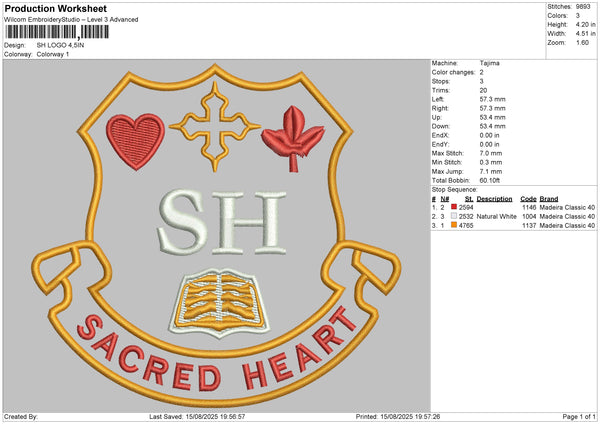Click the stitch count 2532
Image resolution: width=600 pixels, height=424 pixels.
coord(466,217)
